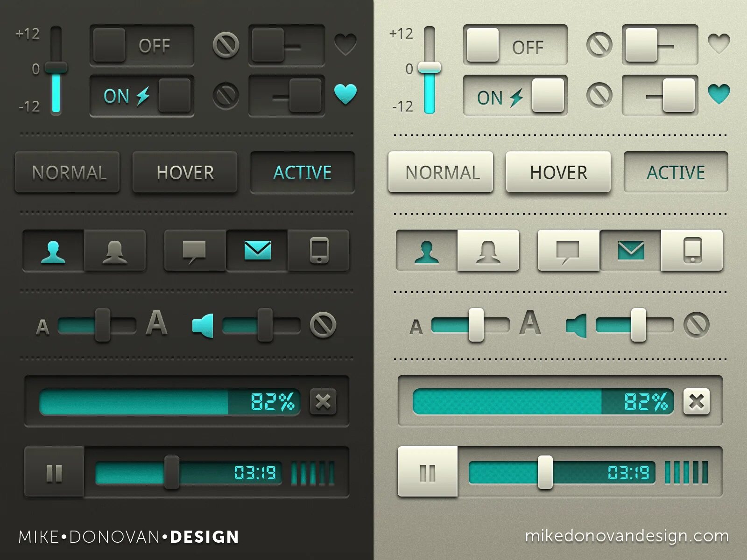Viewport: 747px width, 560px height.
Task: Click the prohibited circle icon beside dark OFF switch
Action: click(x=226, y=45)
